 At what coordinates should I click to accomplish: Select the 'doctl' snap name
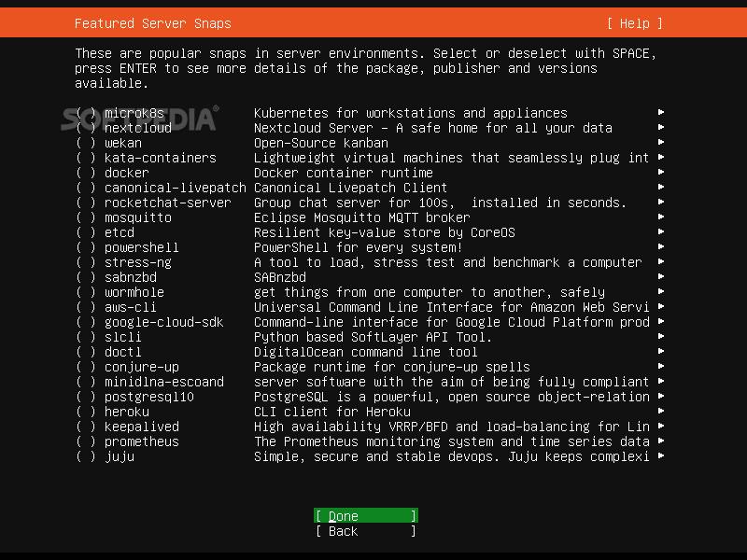point(123,352)
